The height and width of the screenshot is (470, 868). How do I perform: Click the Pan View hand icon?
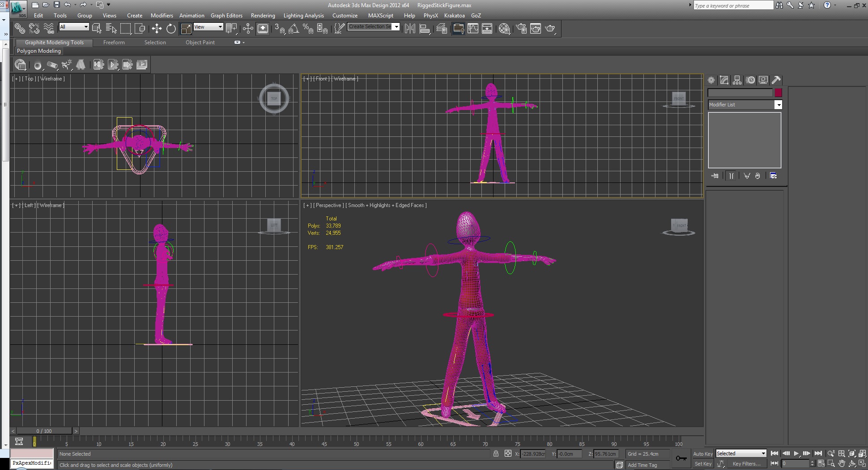tap(841, 464)
